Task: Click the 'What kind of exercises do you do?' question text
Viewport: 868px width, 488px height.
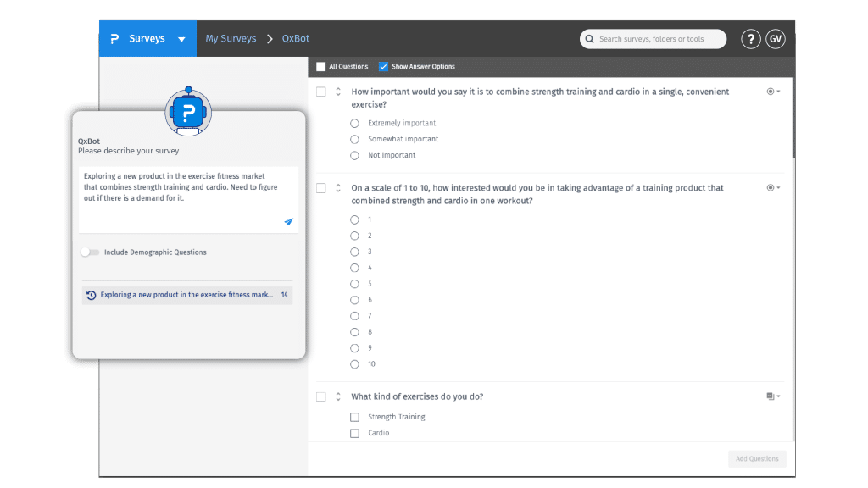Action: click(x=417, y=396)
